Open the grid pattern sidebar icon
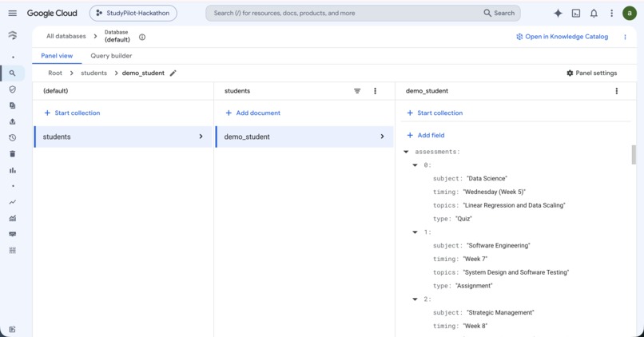 13,250
